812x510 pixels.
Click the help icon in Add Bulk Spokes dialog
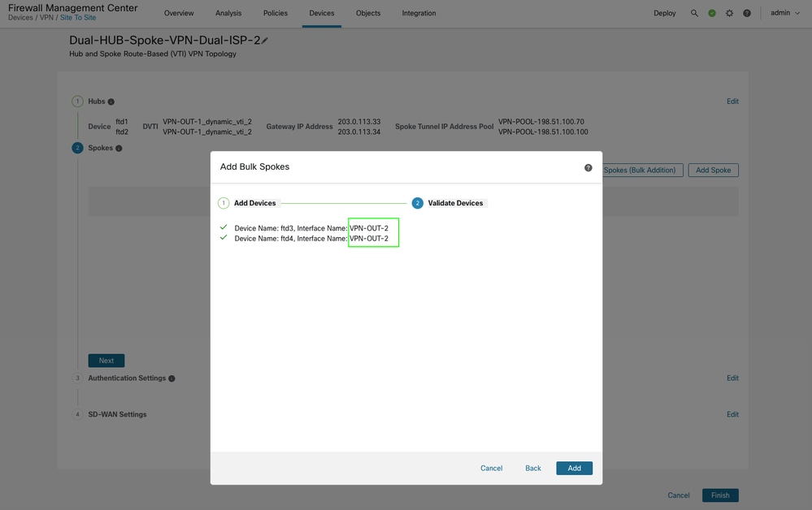click(x=588, y=167)
